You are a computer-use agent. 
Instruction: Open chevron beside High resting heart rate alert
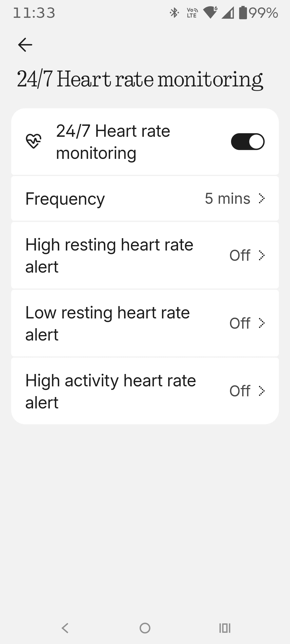pos(261,255)
